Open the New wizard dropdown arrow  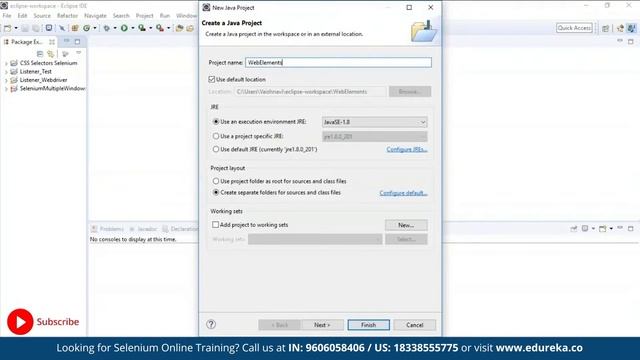pos(16,28)
